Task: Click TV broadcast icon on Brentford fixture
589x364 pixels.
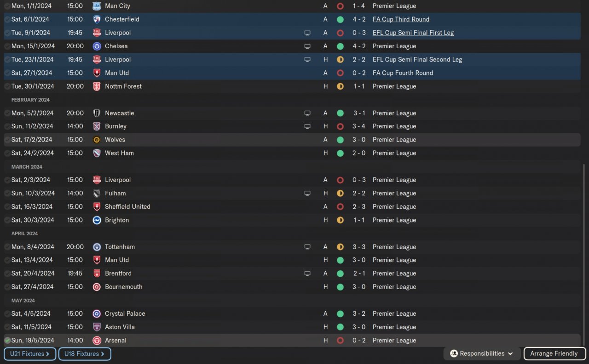Action: [307, 273]
